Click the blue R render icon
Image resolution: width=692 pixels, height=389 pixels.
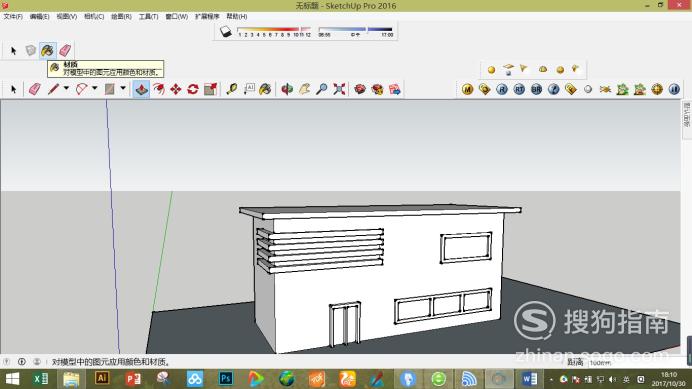[x=502, y=89]
